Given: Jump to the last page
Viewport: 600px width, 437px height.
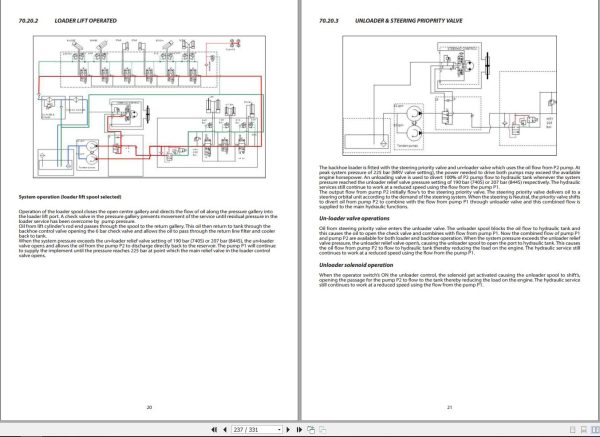Looking at the screenshot, I should pos(299,430).
